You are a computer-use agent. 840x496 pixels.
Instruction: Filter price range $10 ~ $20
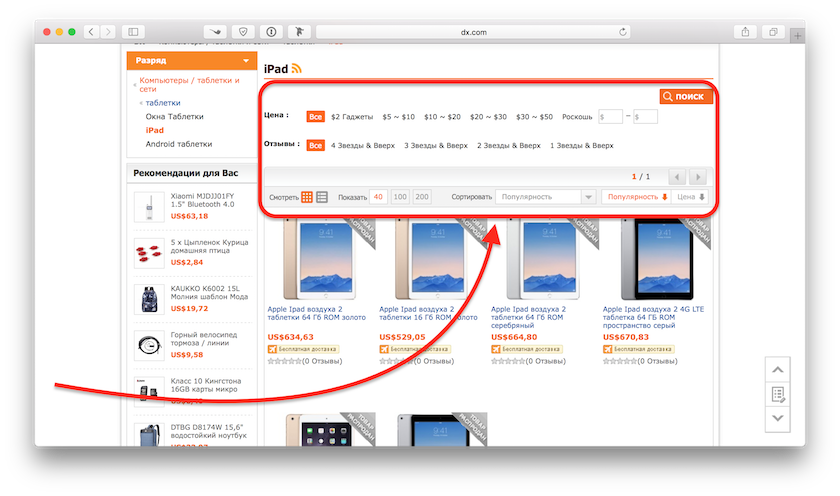click(442, 117)
